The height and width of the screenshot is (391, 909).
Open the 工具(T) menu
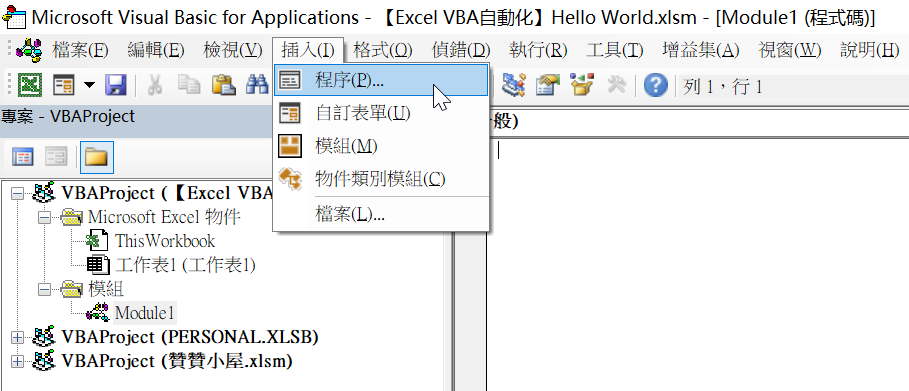click(615, 50)
